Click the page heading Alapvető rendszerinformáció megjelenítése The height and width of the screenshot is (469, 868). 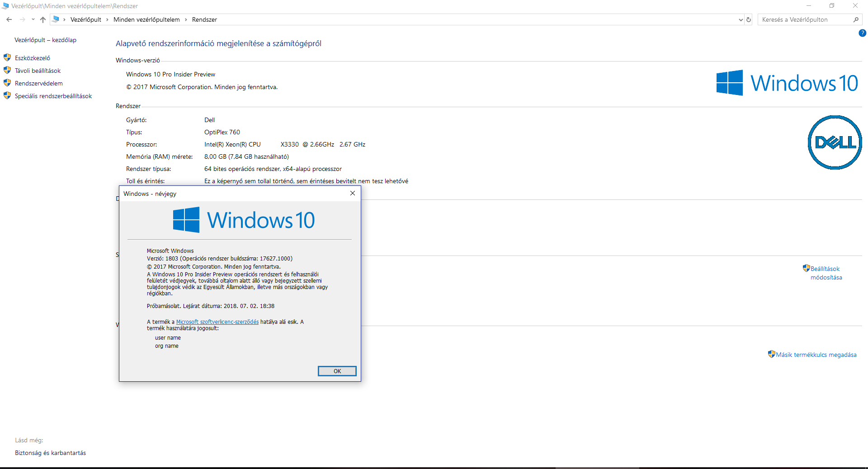[x=218, y=43]
